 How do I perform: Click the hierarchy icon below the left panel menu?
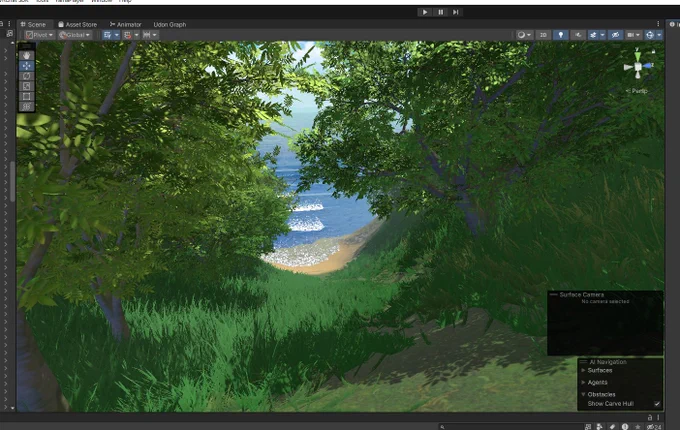10,33
